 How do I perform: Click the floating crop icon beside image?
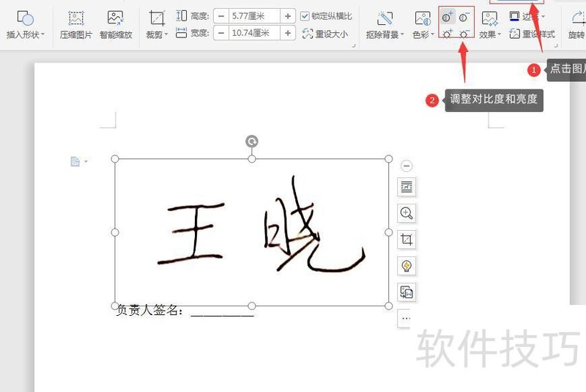[407, 240]
